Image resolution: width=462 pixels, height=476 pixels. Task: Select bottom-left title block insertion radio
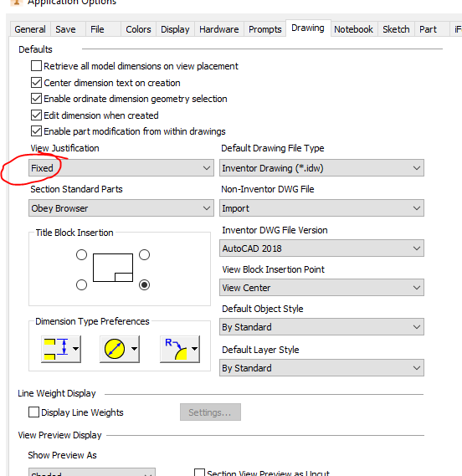(x=81, y=284)
